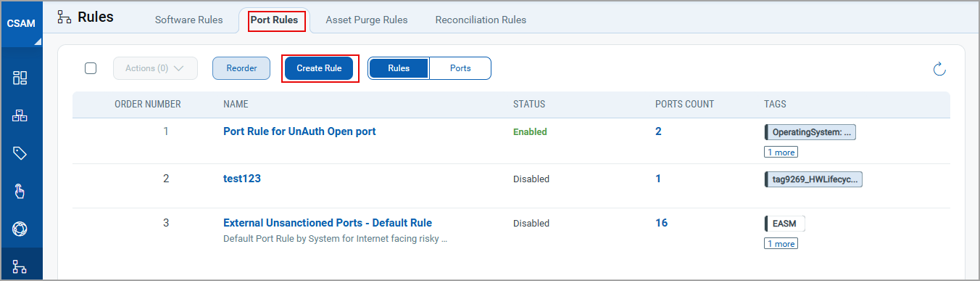
Task: Open Port Rule for UnAuth Open port
Action: [x=299, y=131]
